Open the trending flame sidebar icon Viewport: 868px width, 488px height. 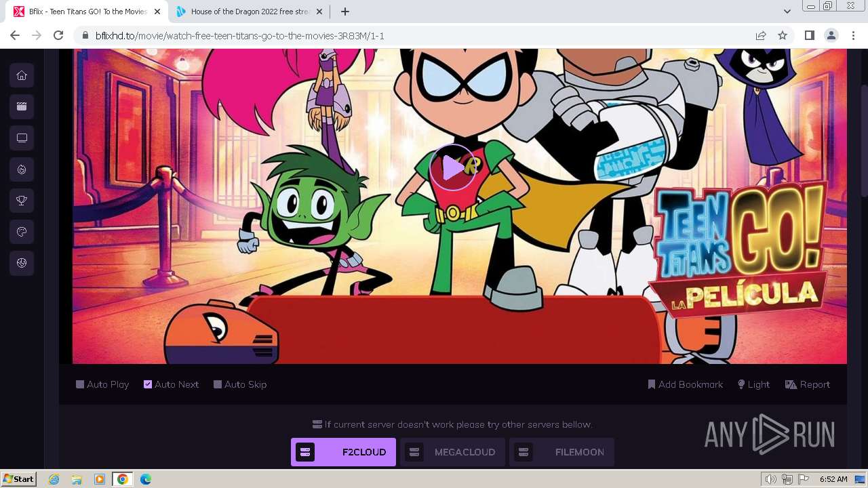click(22, 169)
